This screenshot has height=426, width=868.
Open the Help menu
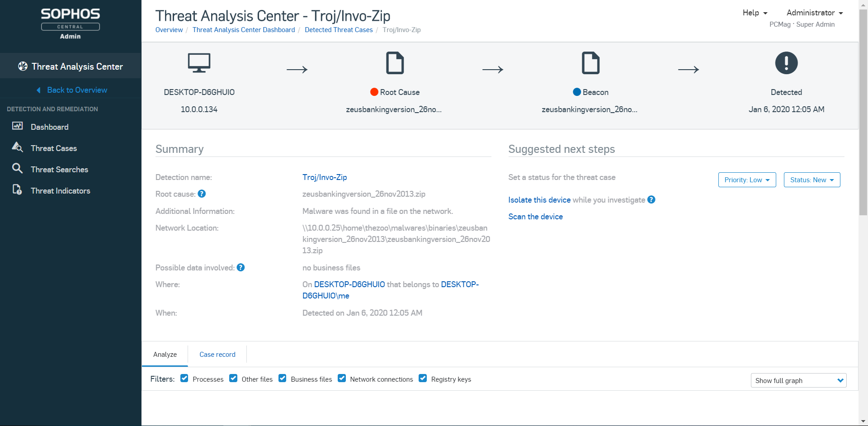click(x=755, y=13)
